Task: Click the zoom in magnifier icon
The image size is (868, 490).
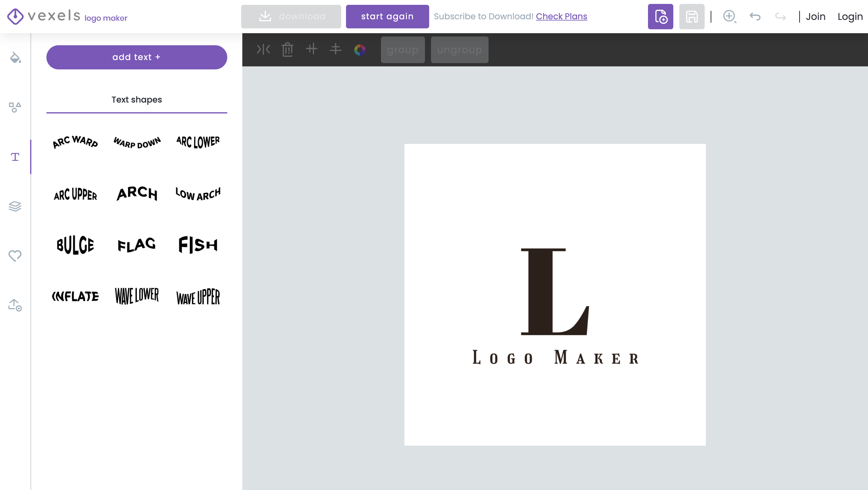Action: tap(729, 17)
